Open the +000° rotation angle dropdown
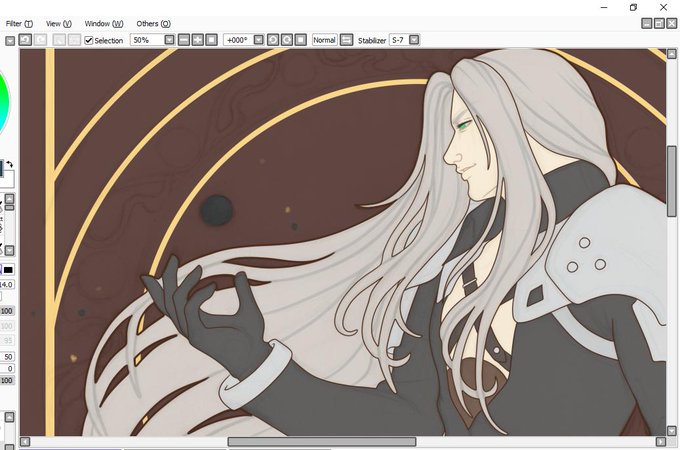The width and height of the screenshot is (680, 450). tap(258, 40)
